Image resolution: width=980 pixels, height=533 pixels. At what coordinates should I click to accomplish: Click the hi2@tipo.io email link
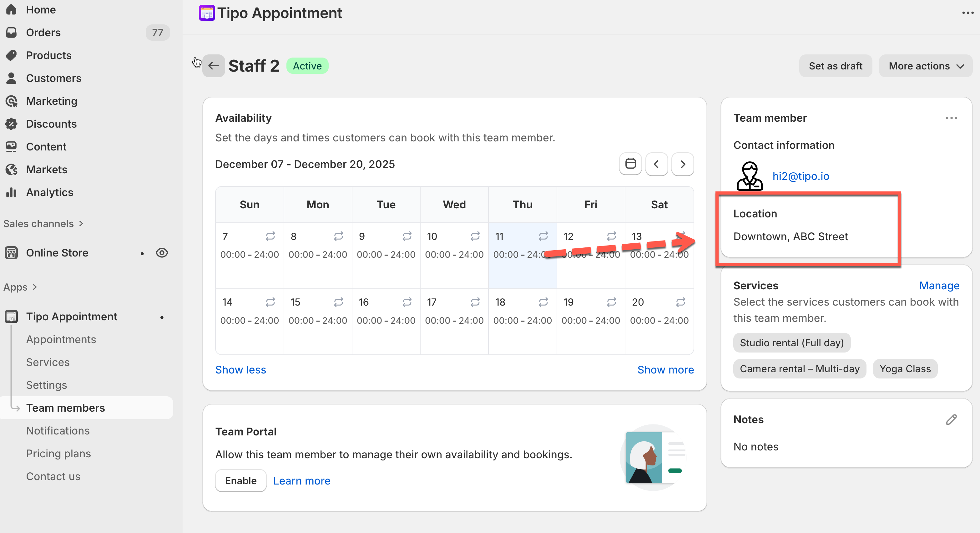(801, 176)
